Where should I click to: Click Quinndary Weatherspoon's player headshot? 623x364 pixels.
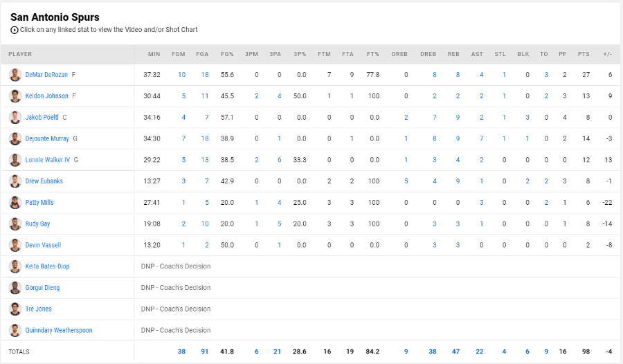coord(15,330)
